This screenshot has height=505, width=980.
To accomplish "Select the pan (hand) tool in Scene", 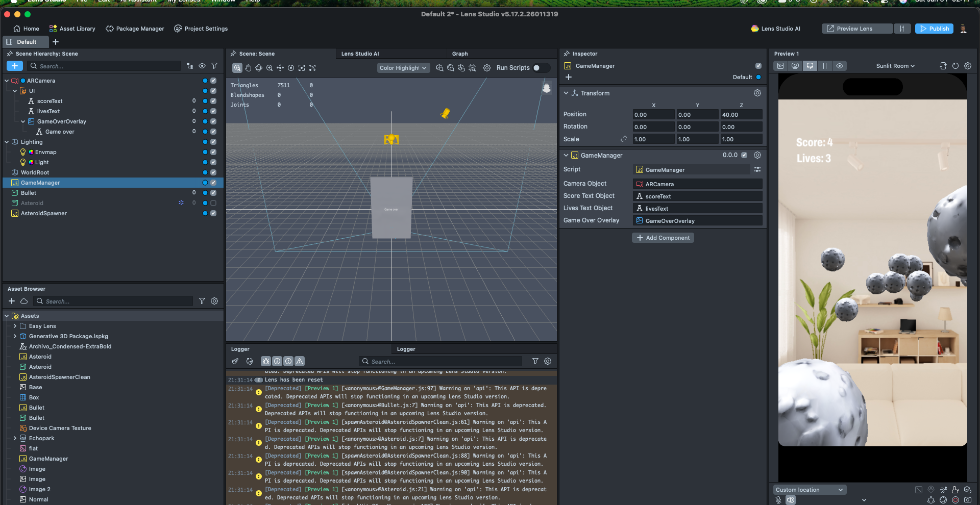I will 248,68.
